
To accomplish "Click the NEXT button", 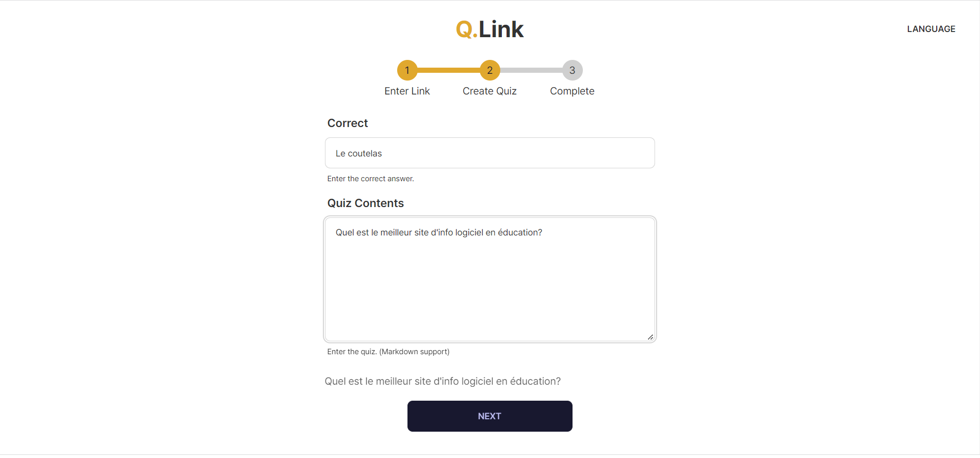I will pos(489,416).
